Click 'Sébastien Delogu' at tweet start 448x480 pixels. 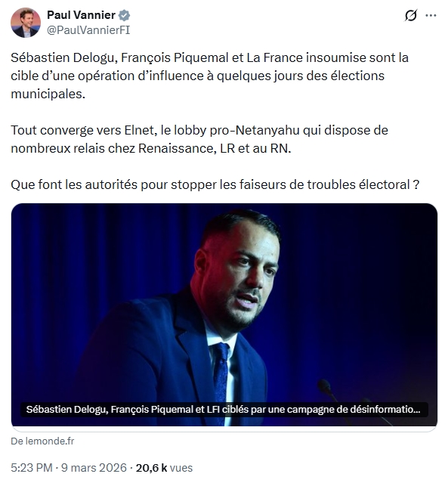63,57
